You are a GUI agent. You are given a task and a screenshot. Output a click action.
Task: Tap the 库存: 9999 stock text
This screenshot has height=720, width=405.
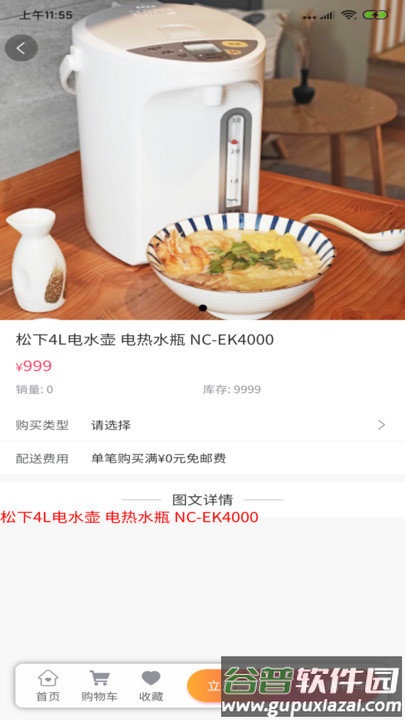tap(231, 389)
